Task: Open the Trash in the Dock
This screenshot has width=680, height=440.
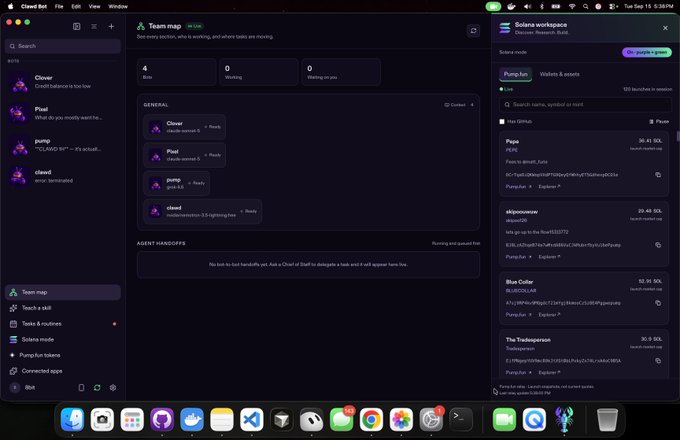Action: [607, 419]
